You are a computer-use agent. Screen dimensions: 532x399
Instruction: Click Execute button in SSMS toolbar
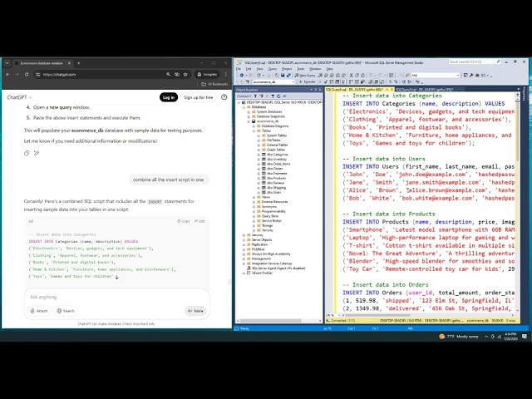pos(307,81)
